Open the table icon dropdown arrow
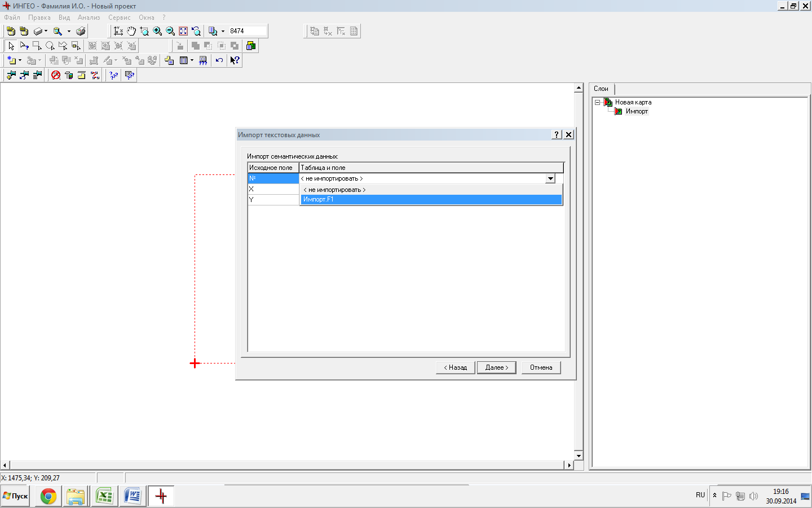The width and height of the screenshot is (812, 508). 192,60
